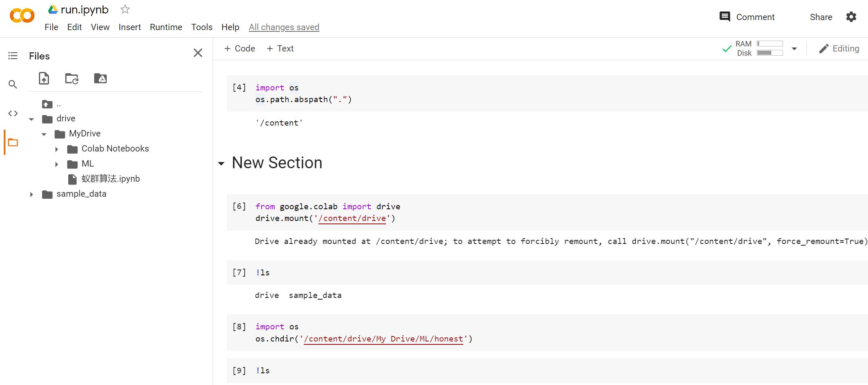Click the All changes saved link
868x385 pixels.
coord(284,27)
